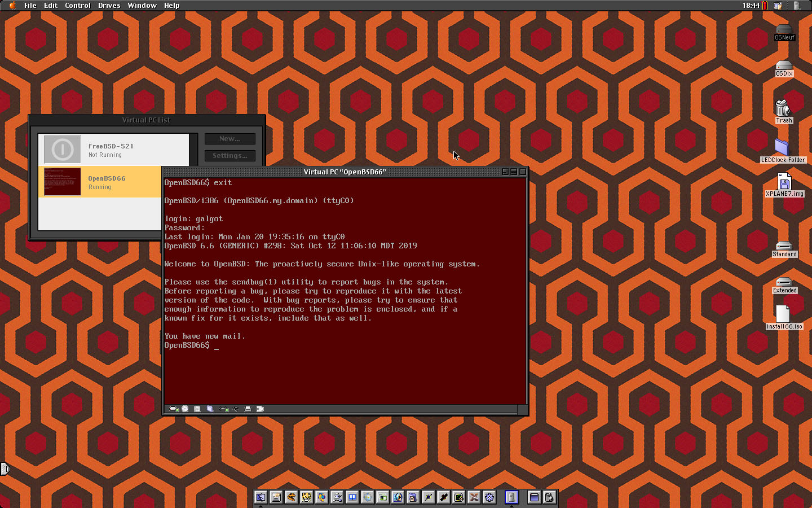This screenshot has height=508, width=812.
Task: Select the Extended drive on the desktop
Action: click(784, 285)
